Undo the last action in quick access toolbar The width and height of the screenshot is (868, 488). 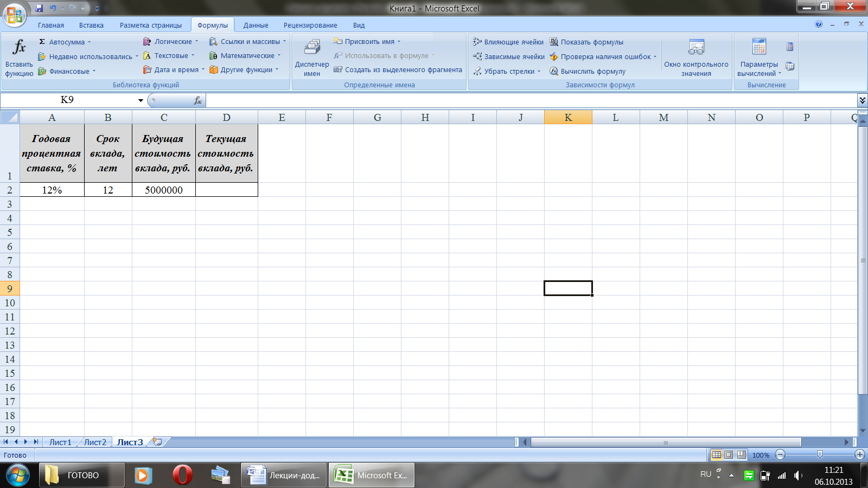[53, 8]
